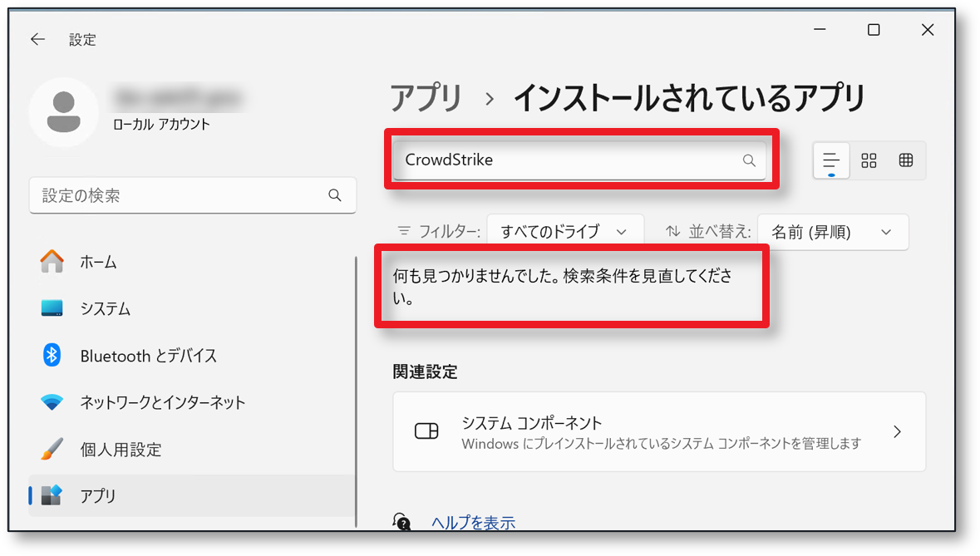The width and height of the screenshot is (980, 556).
Task: Click the user account avatar icon
Action: pos(64,112)
